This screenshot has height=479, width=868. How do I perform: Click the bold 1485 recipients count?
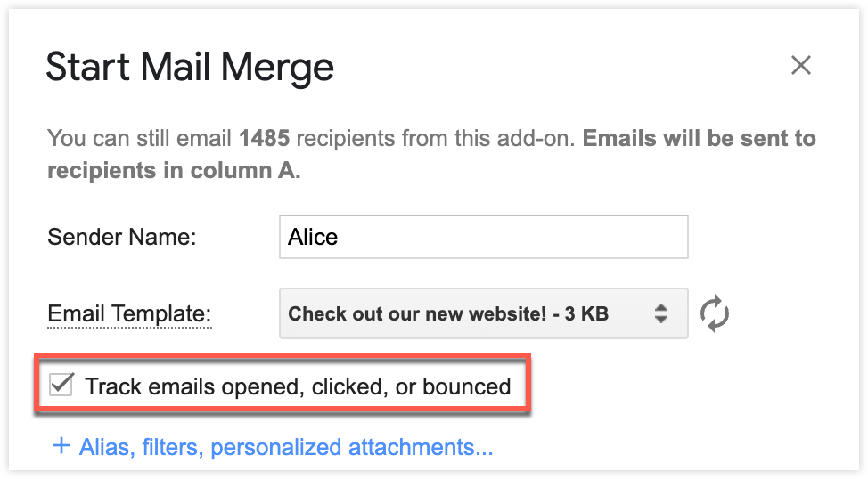(264, 139)
